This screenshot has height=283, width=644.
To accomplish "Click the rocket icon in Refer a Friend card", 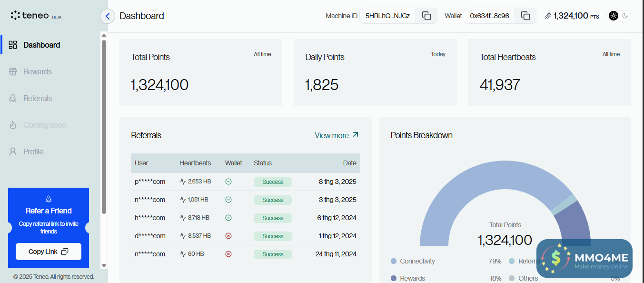I will click(49, 199).
